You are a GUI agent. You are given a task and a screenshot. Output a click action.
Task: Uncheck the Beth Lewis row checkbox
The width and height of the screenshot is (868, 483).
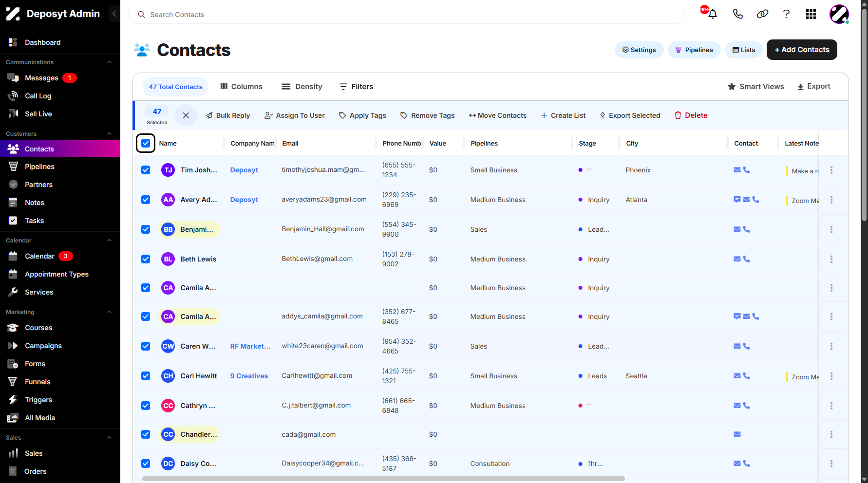[146, 259]
